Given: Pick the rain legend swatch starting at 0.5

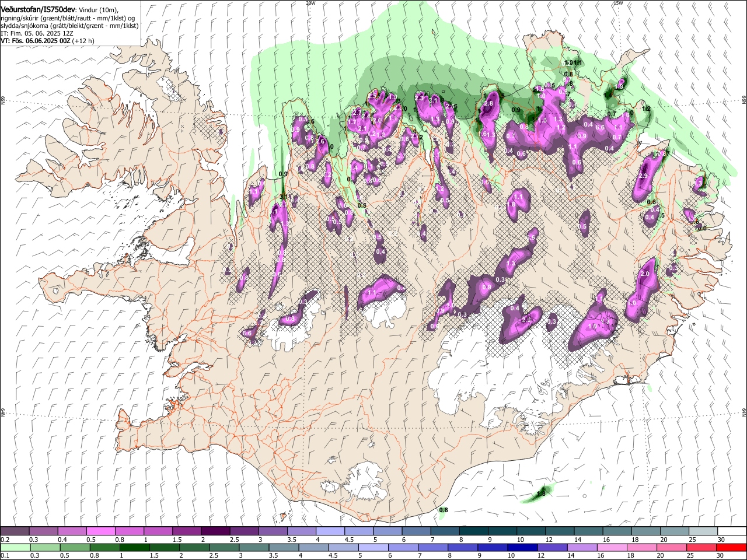Looking at the screenshot, I should coord(75,547).
